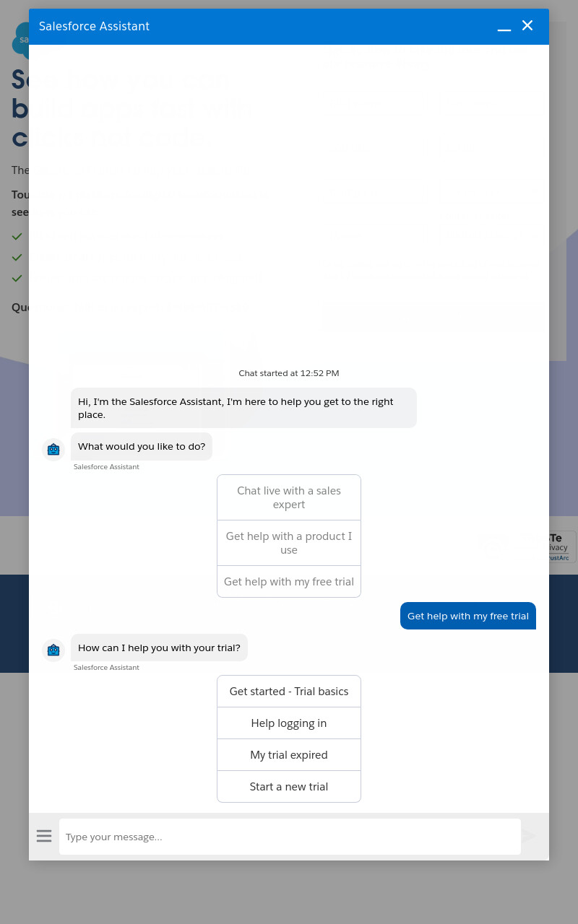Click the Salesforce cloud logo behind the chat
The height and width of the screenshot is (924, 578).
tap(20, 40)
